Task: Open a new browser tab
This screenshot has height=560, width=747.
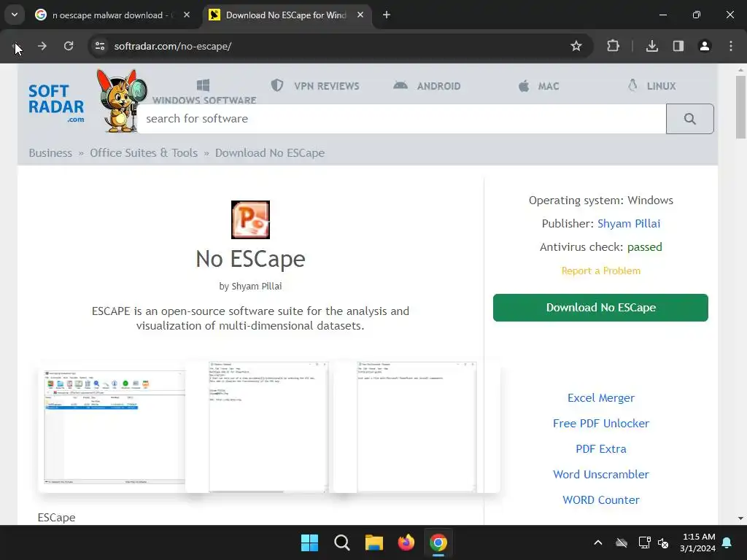Action: 387,15
